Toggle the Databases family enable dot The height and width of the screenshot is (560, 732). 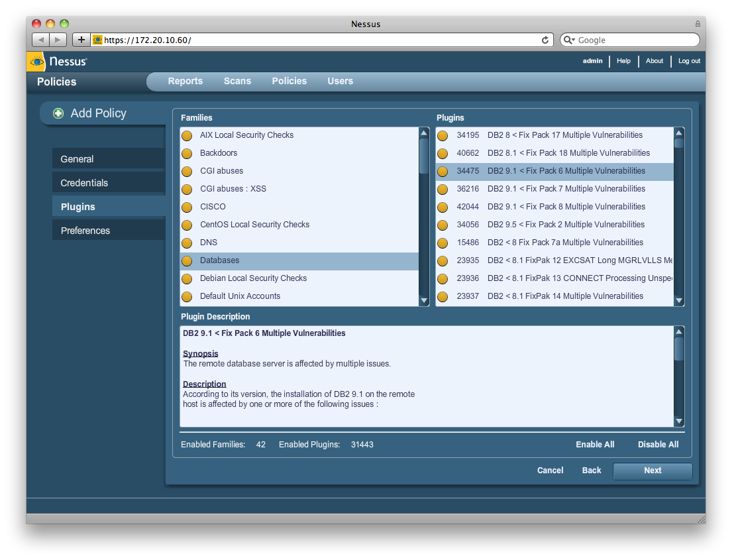pyautogui.click(x=187, y=260)
